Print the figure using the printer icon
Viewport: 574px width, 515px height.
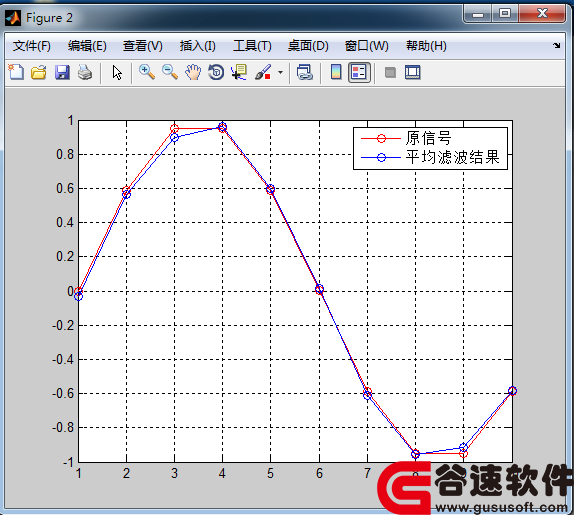point(85,72)
